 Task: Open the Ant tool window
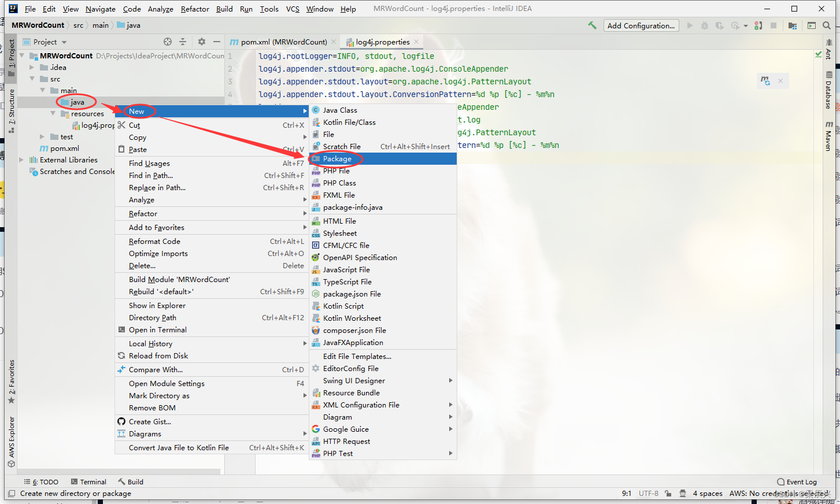(828, 49)
